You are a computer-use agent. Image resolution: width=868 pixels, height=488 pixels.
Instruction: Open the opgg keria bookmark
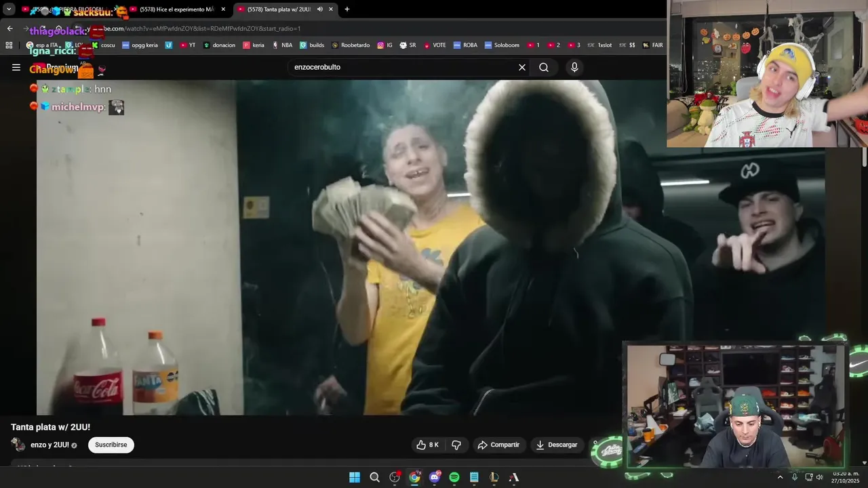pos(140,45)
